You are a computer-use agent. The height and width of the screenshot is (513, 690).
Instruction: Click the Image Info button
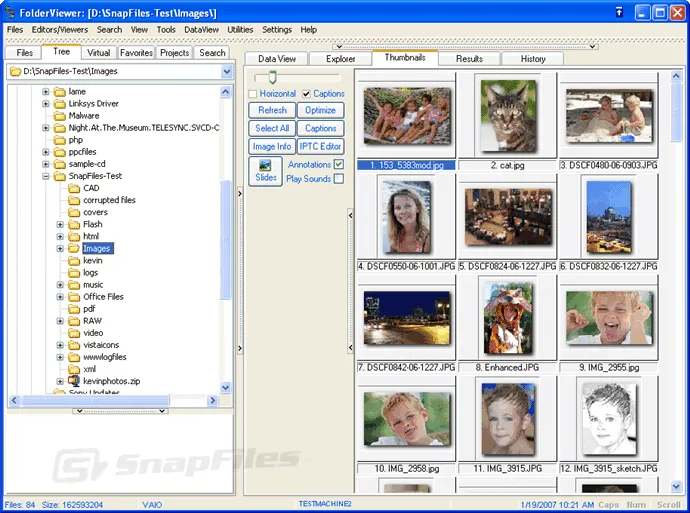272,147
